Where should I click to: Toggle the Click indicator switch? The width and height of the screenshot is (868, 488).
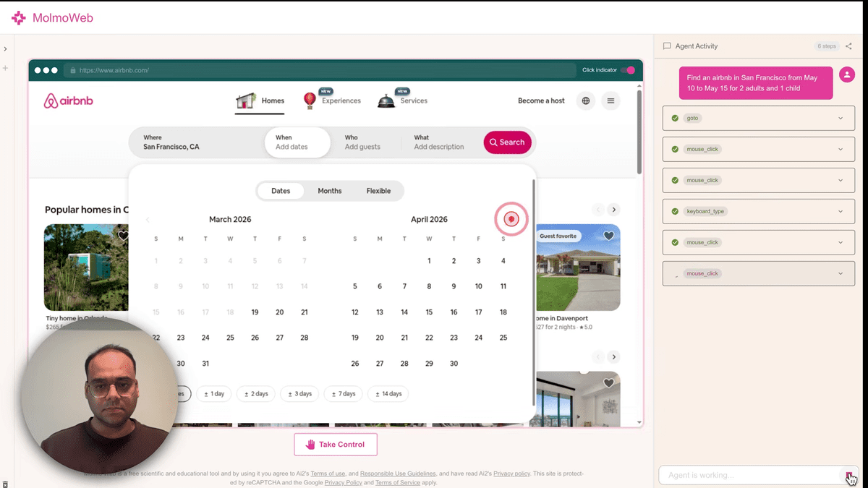pyautogui.click(x=628, y=70)
